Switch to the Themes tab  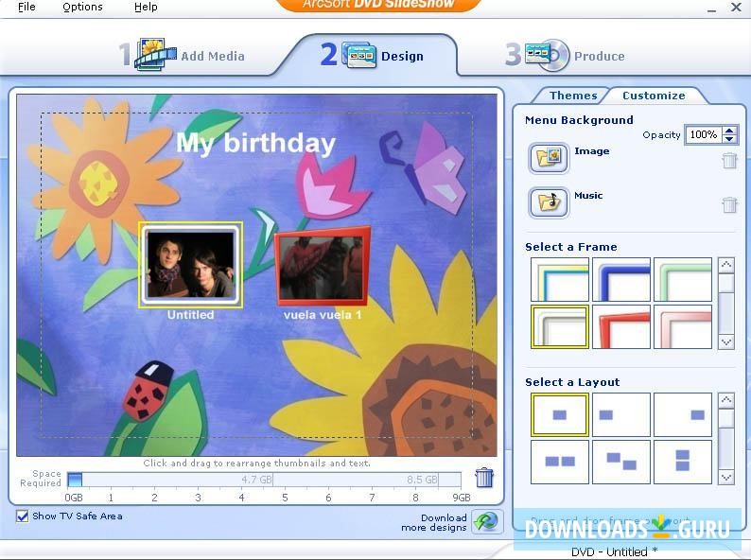(x=573, y=96)
